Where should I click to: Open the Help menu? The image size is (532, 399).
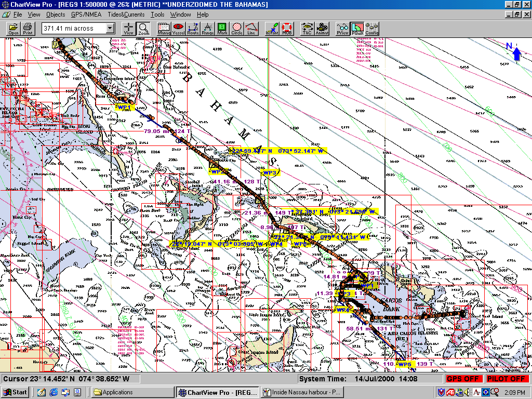[203, 15]
